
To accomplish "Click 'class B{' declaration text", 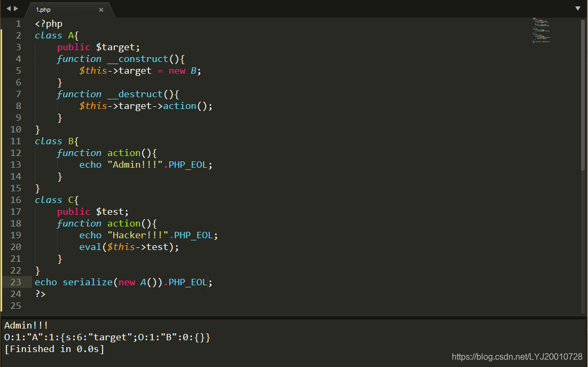I will (57, 142).
